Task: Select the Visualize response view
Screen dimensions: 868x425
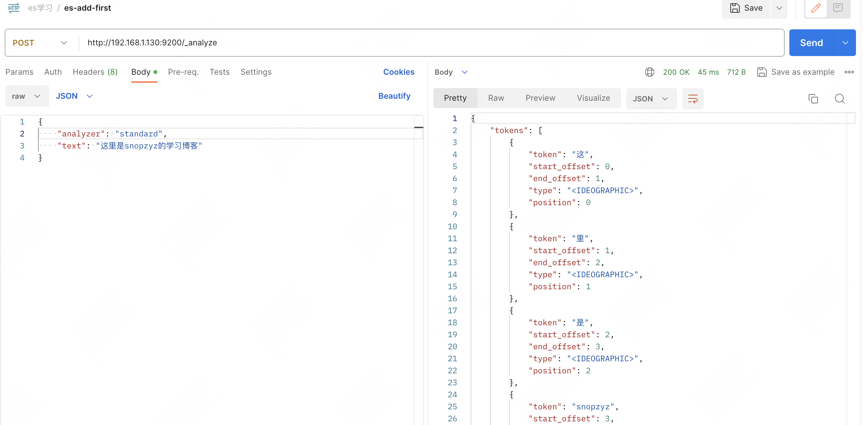Action: tap(593, 98)
